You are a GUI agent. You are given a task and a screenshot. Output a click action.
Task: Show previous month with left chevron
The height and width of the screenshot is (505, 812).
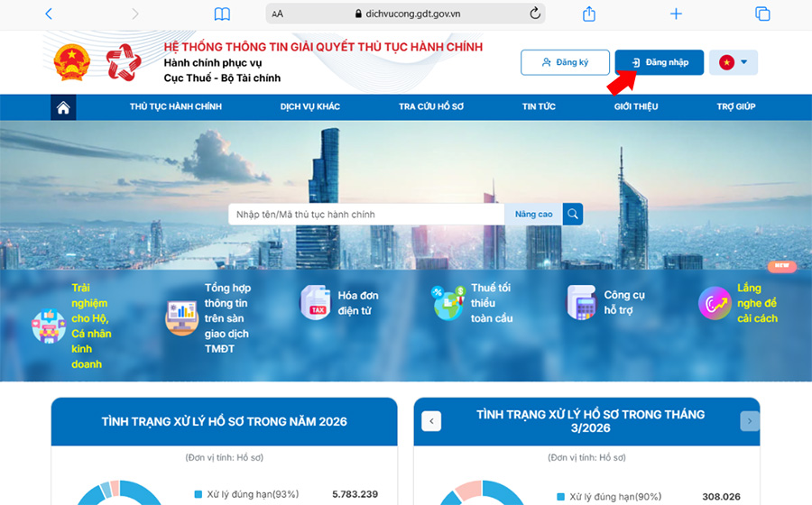click(x=431, y=421)
